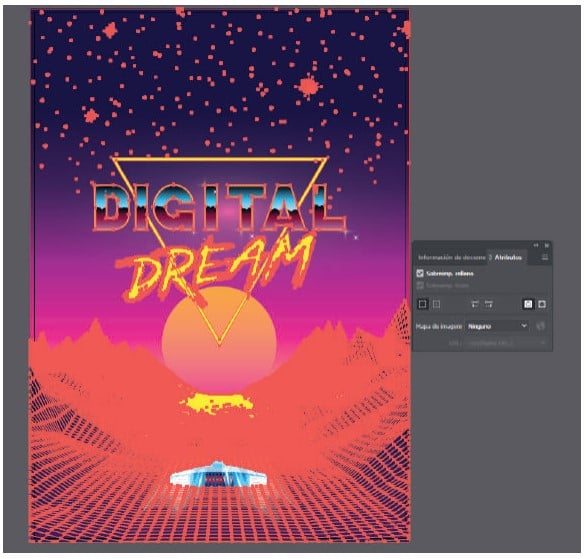Open the Mapa de imagen dropdown showing Ninguno

coord(497,326)
